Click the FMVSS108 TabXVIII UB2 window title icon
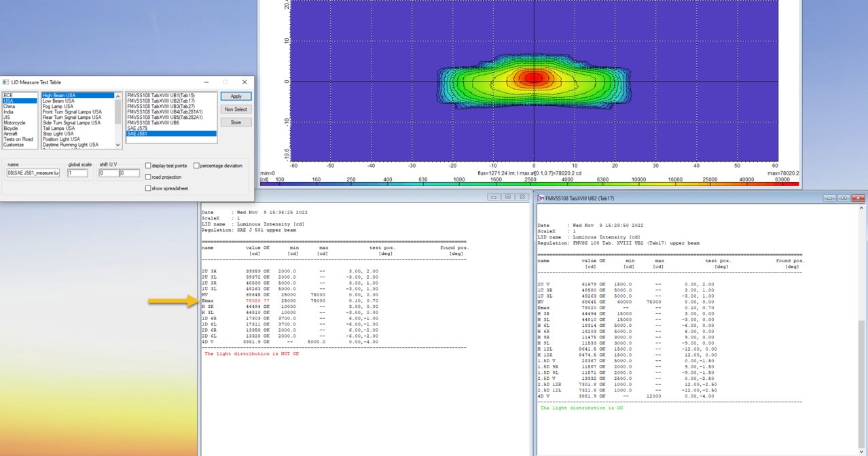The width and height of the screenshot is (868, 456). (540, 198)
